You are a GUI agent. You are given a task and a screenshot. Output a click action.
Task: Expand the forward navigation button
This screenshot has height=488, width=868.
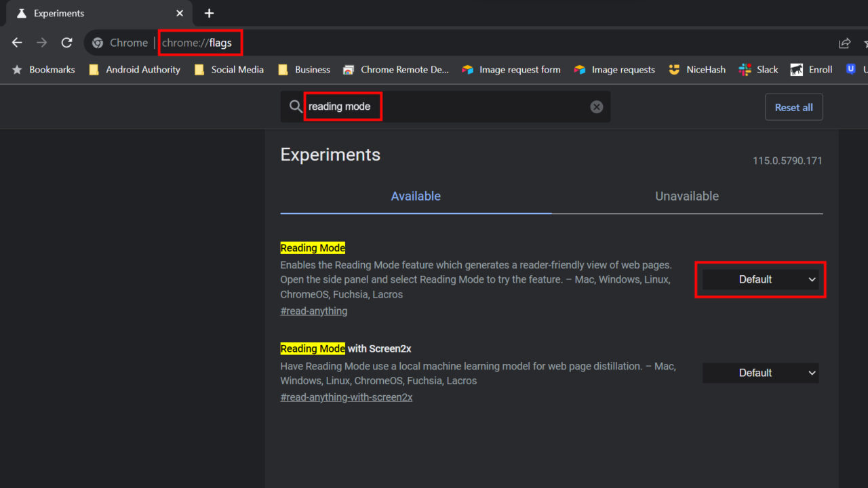coord(41,42)
